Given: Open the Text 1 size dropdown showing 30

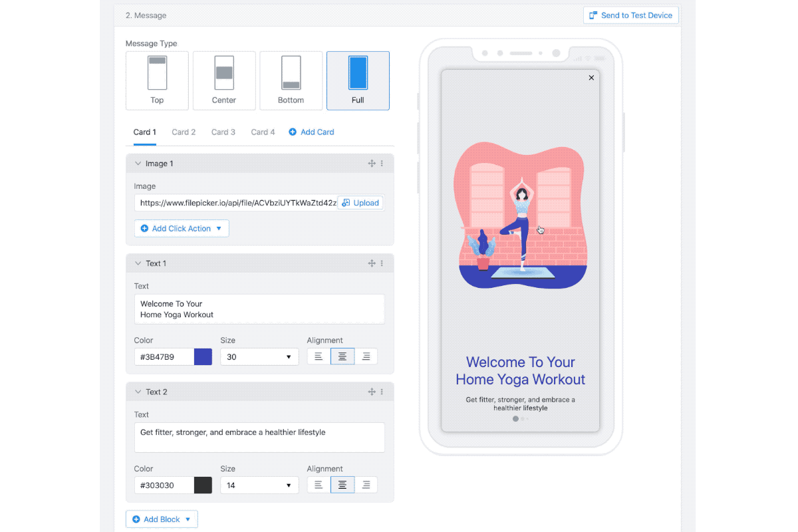Looking at the screenshot, I should click(x=259, y=357).
